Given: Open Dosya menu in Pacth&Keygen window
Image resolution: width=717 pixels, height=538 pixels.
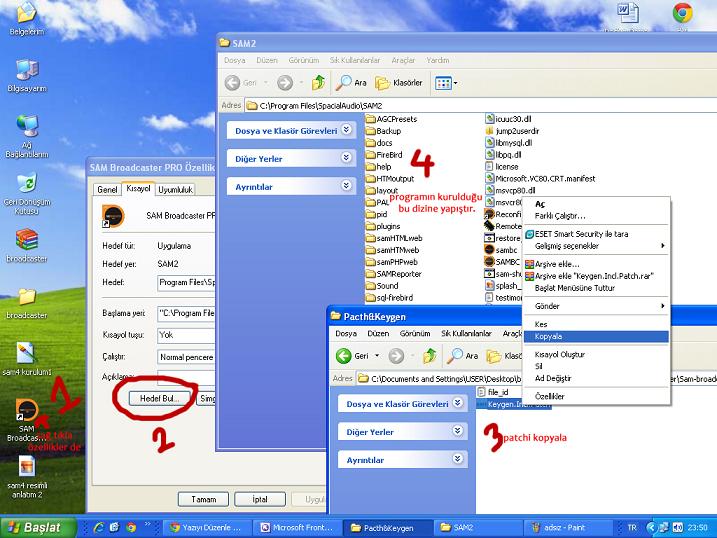Looking at the screenshot, I should click(x=346, y=334).
